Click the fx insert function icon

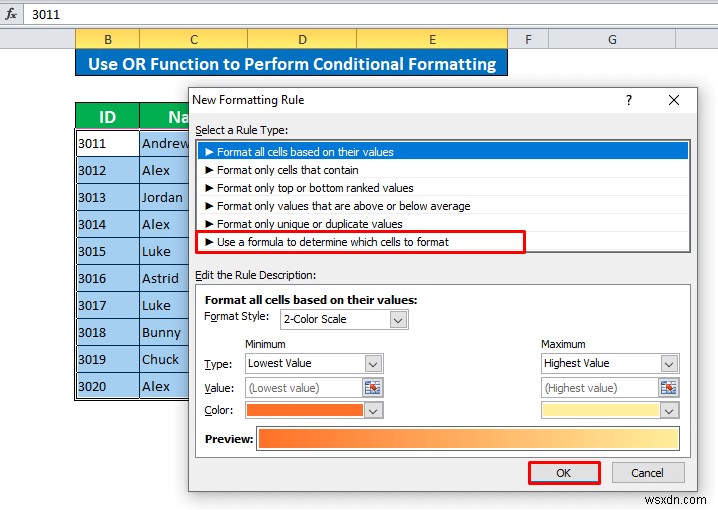11,15
